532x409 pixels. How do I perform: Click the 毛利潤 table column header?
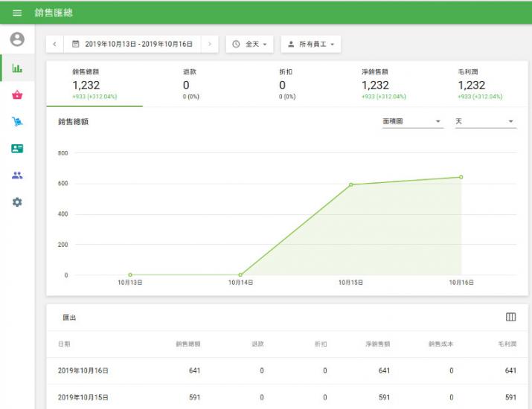(x=507, y=344)
